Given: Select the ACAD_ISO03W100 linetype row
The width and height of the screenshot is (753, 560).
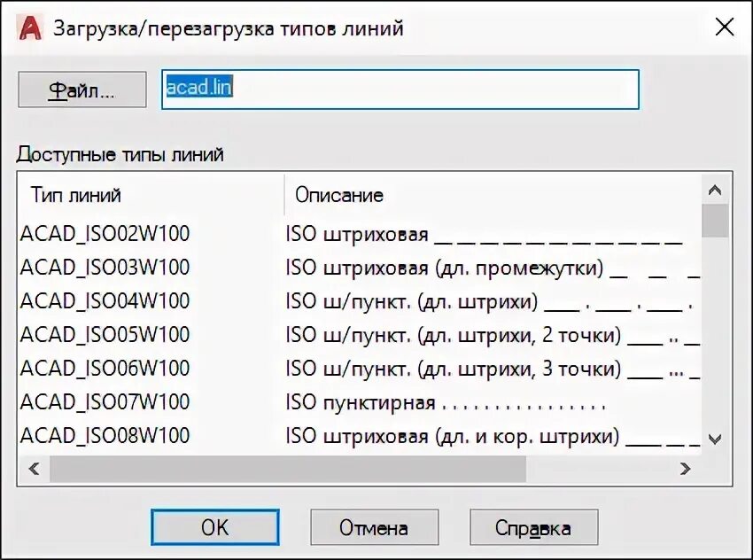Looking at the screenshot, I should tap(105, 268).
